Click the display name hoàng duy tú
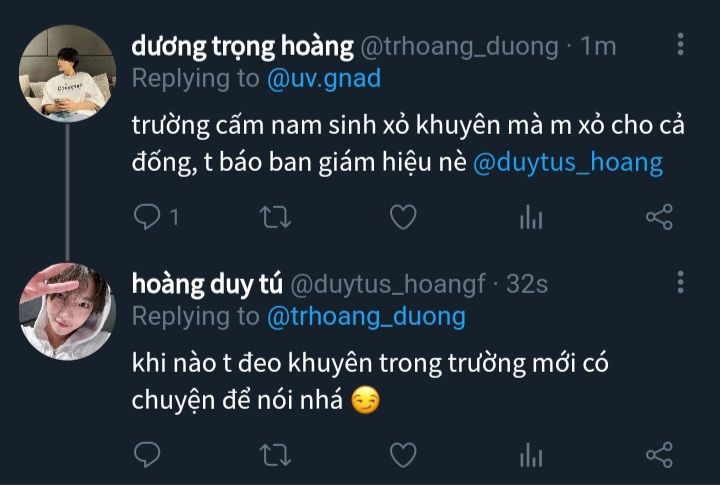This screenshot has width=720, height=485. point(207,284)
